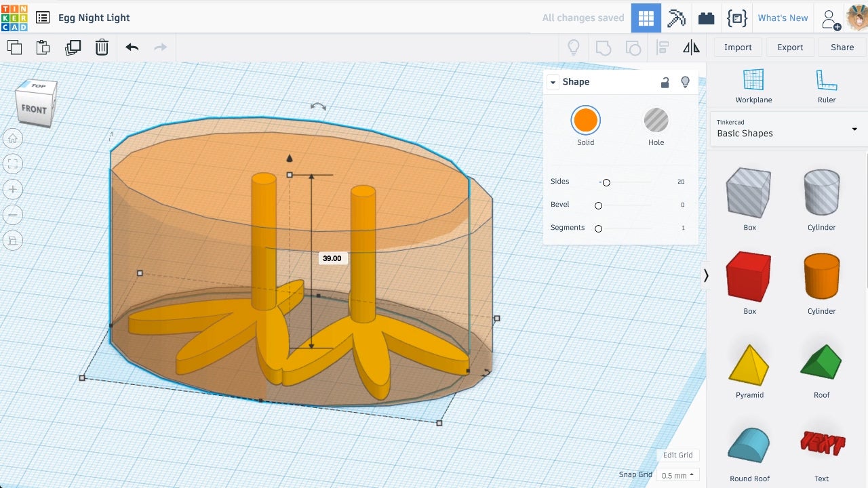Delete selection with trash icon
This screenshot has height=488, width=868.
click(102, 47)
